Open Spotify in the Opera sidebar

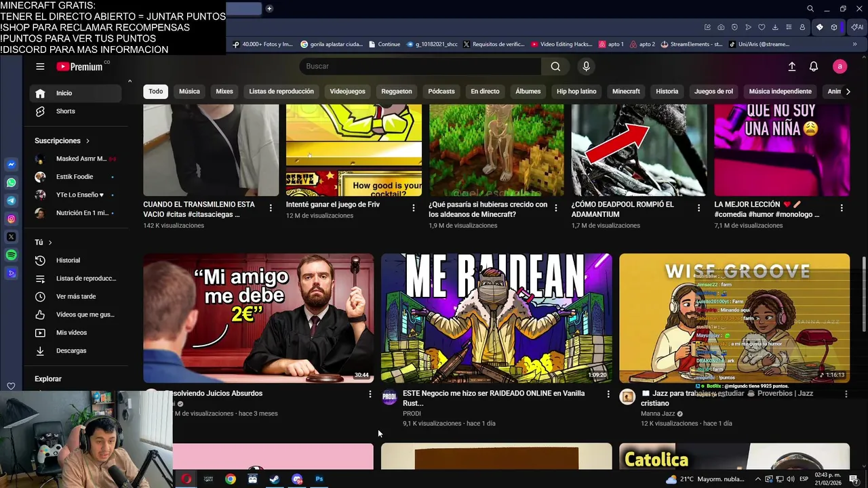(11, 255)
